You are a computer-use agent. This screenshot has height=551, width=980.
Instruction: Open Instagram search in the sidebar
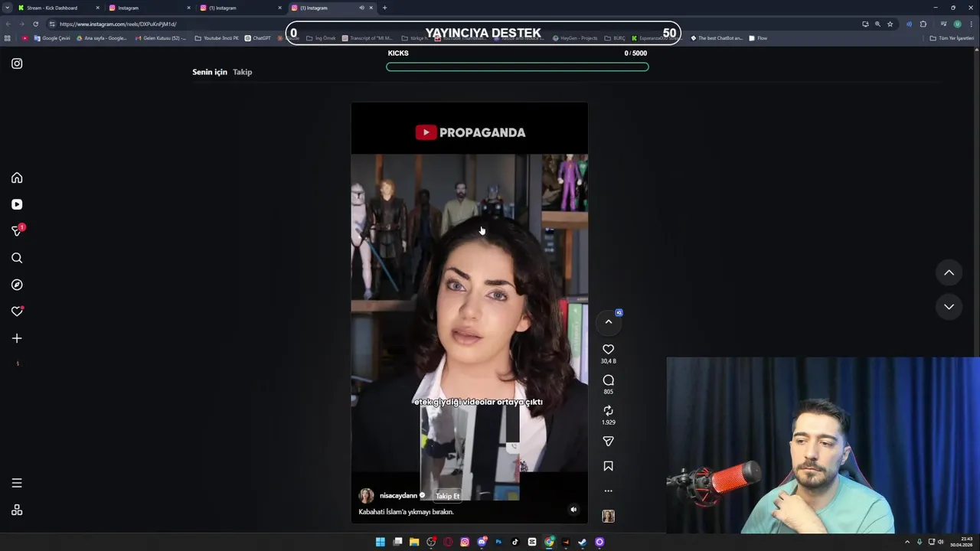tap(17, 258)
